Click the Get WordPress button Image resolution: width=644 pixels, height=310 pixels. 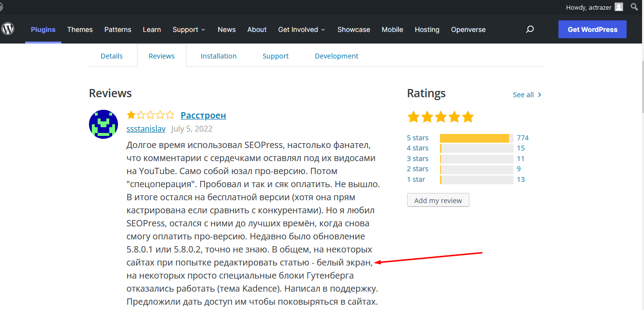pos(592,29)
